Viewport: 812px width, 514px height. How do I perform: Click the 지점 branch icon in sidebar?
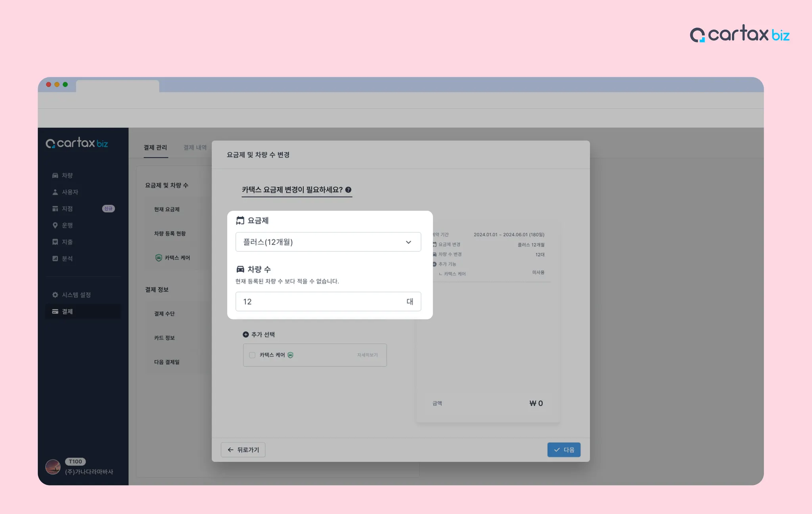pyautogui.click(x=55, y=208)
